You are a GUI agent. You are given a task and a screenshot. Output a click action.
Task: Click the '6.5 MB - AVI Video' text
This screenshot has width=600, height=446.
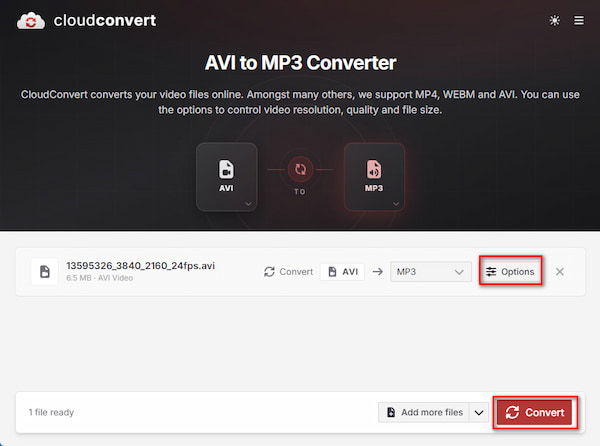[x=99, y=278]
